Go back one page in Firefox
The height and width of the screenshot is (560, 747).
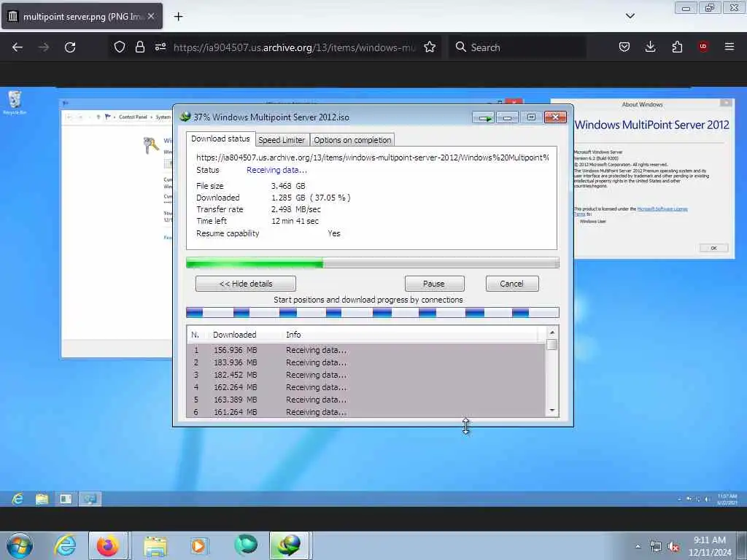coord(18,47)
